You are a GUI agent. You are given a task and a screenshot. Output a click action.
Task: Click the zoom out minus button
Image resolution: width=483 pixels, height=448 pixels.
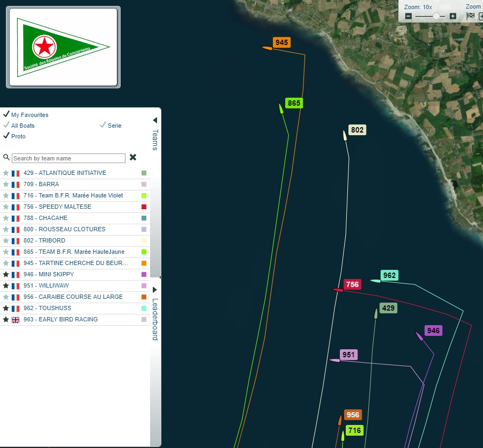(408, 16)
